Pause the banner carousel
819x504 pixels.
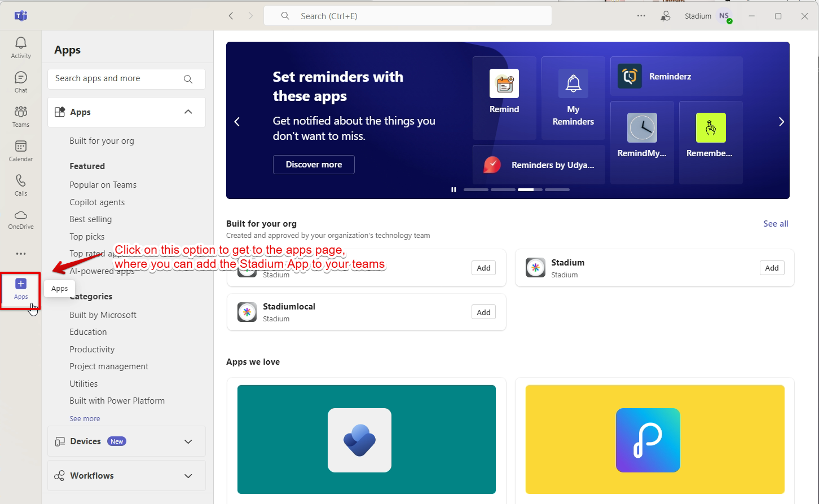(453, 189)
